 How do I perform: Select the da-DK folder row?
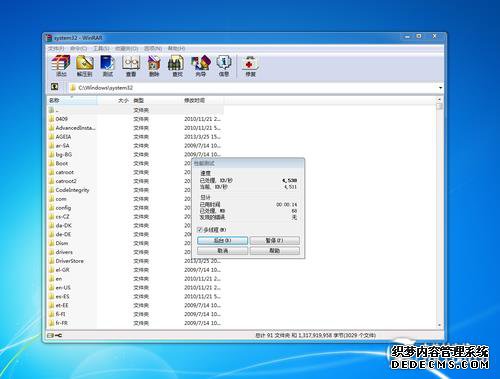coord(120,225)
